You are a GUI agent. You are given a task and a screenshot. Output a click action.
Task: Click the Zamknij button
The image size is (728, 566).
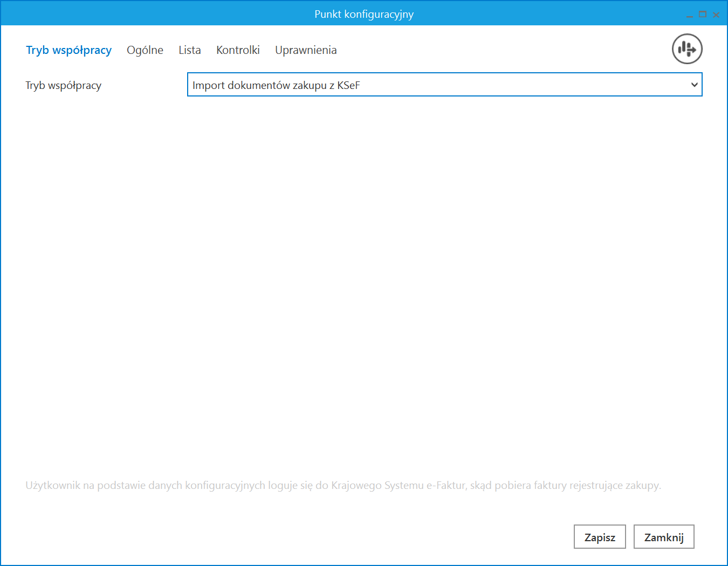coord(664,537)
